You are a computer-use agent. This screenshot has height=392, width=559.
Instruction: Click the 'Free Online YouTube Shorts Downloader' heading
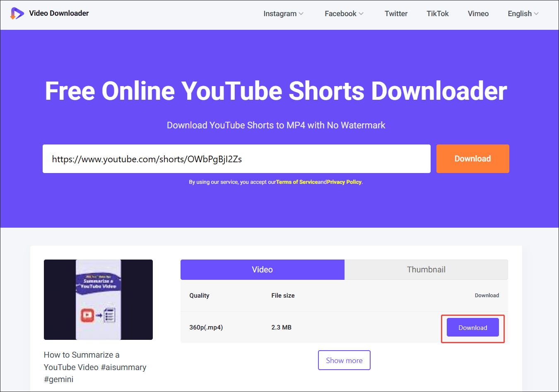tap(276, 91)
